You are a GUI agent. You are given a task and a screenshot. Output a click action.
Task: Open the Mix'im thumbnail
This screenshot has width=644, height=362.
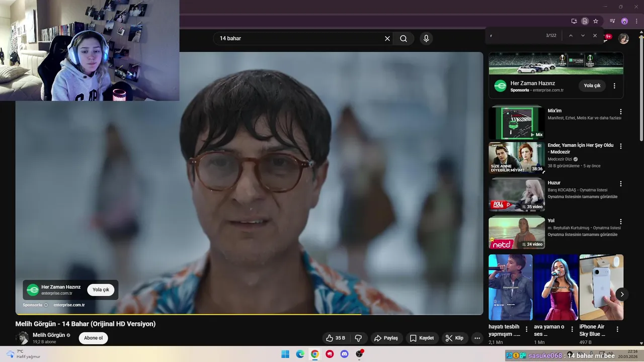[517, 122]
